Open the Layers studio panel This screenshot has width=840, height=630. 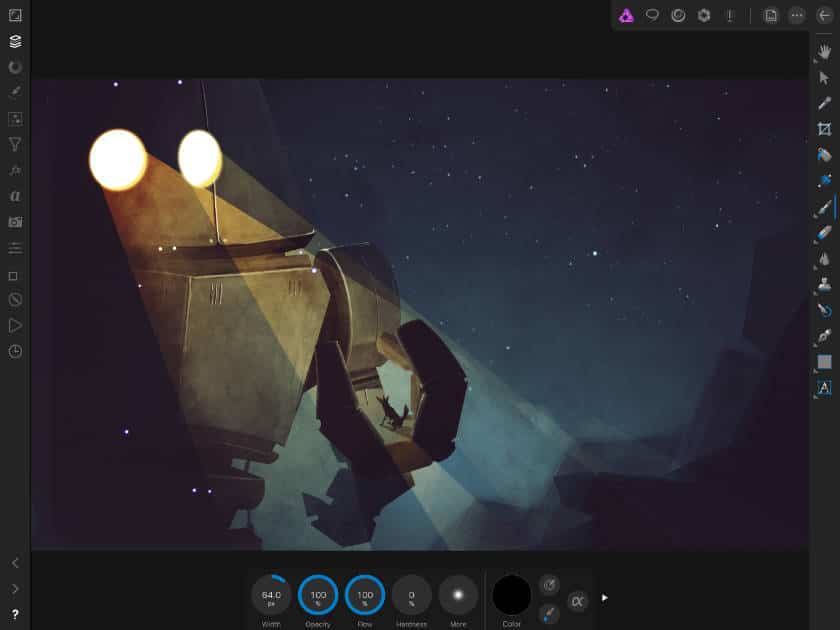15,41
